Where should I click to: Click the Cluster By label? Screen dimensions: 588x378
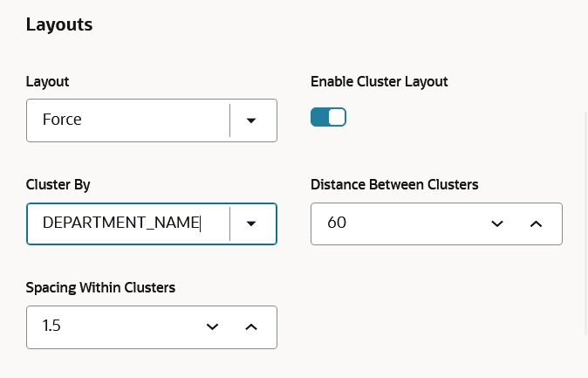click(58, 185)
